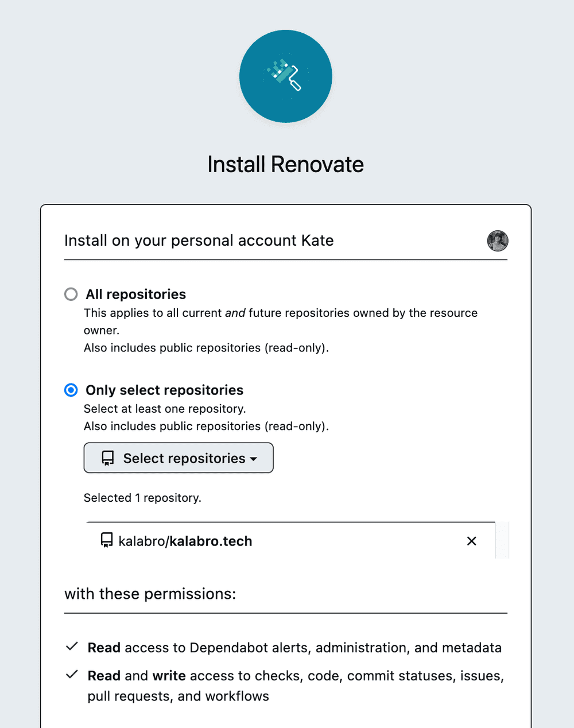Click the checkmark next to Read access permission

pyautogui.click(x=71, y=646)
